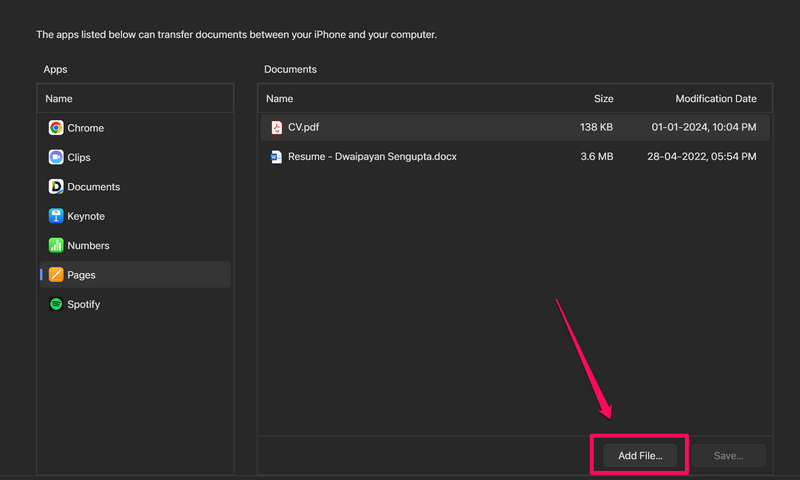Choose Spotify label in the Apps list

[x=84, y=304]
